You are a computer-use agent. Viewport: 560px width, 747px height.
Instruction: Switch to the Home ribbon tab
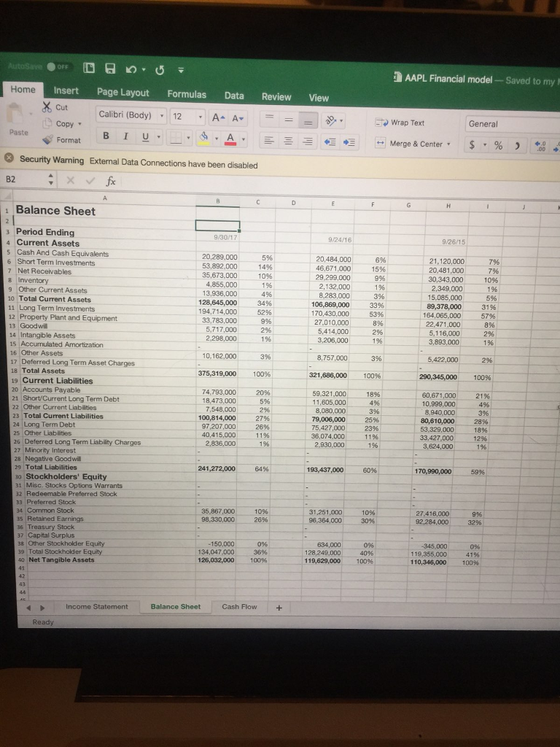tap(23, 90)
